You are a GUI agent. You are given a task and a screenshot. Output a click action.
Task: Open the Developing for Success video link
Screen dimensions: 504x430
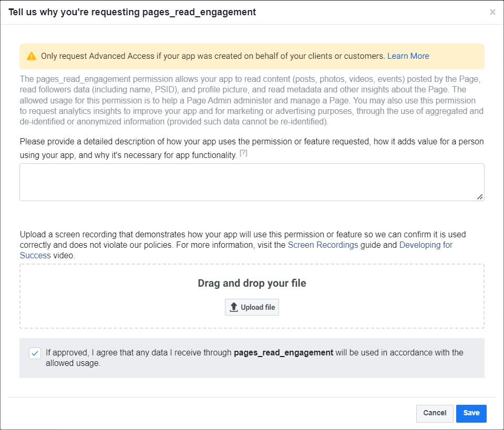pos(426,245)
